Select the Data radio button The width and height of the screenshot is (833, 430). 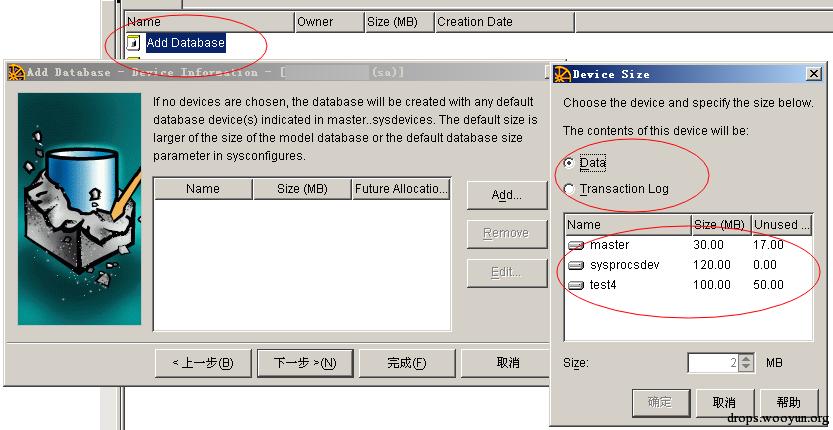coord(570,162)
